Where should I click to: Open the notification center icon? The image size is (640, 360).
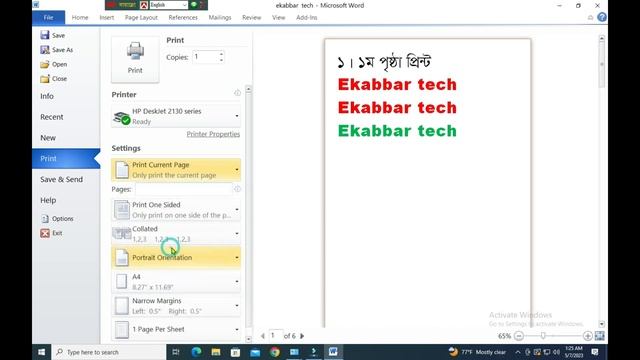point(595,352)
